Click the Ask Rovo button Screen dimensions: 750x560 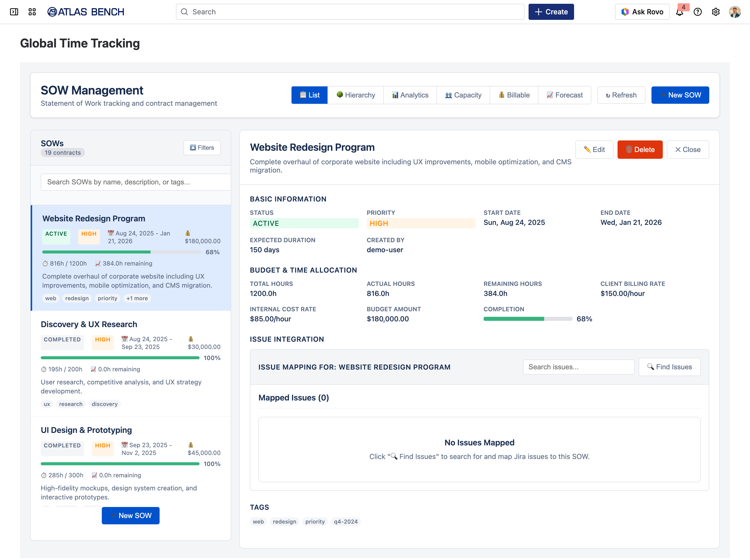pyautogui.click(x=642, y=12)
